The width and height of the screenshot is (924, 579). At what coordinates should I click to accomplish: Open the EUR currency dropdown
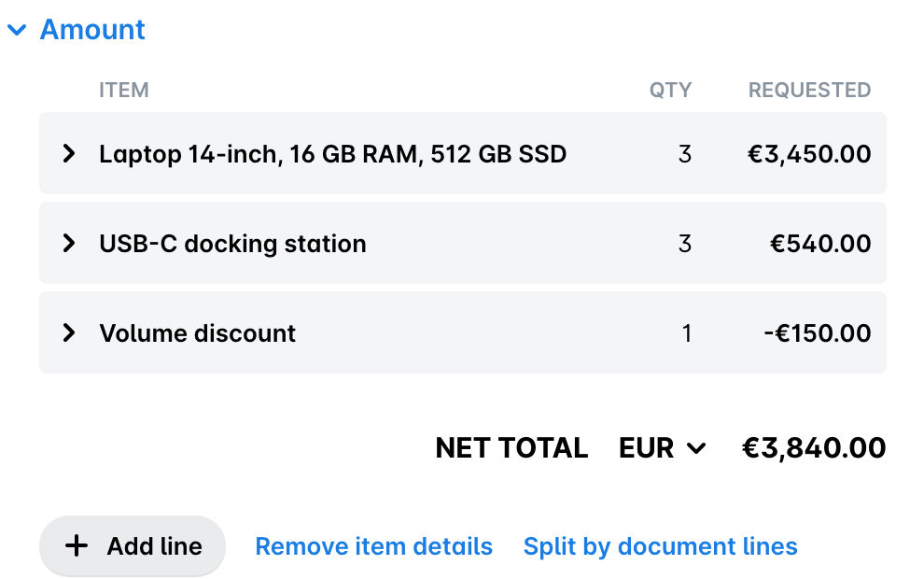(x=662, y=448)
